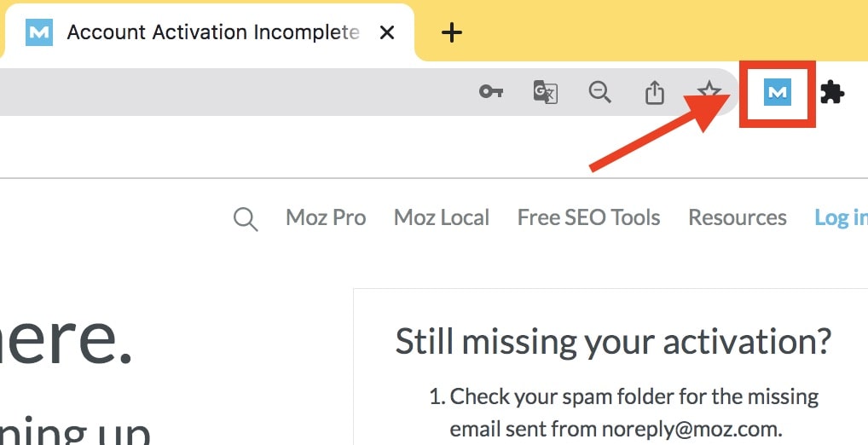
Task: Open the Moz Pro menu
Action: (326, 218)
